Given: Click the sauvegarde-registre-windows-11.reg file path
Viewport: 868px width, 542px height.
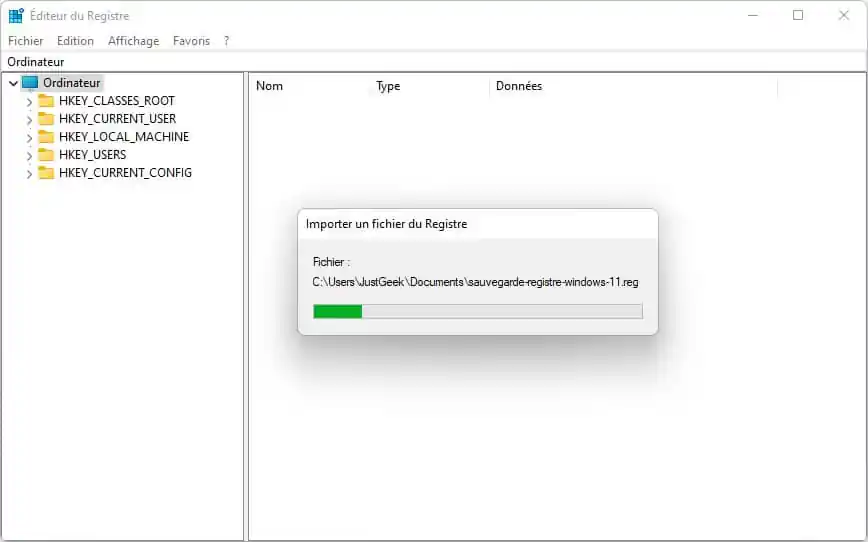Looking at the screenshot, I should tap(475, 282).
